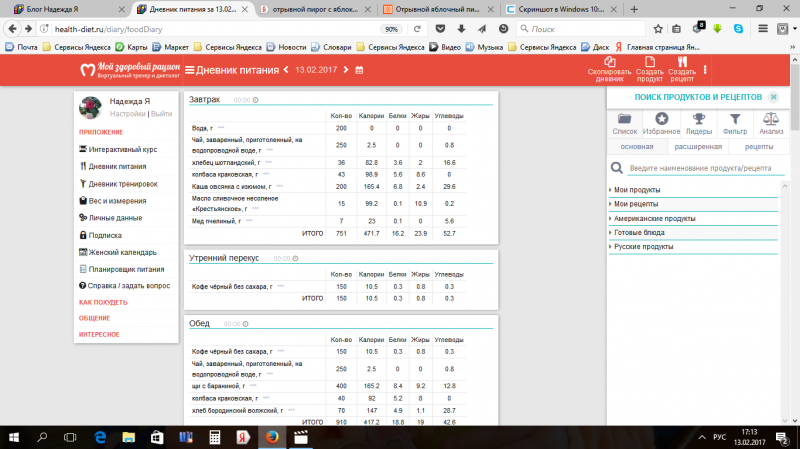Go to next day arrow
This screenshot has width=800, height=449.
point(346,70)
